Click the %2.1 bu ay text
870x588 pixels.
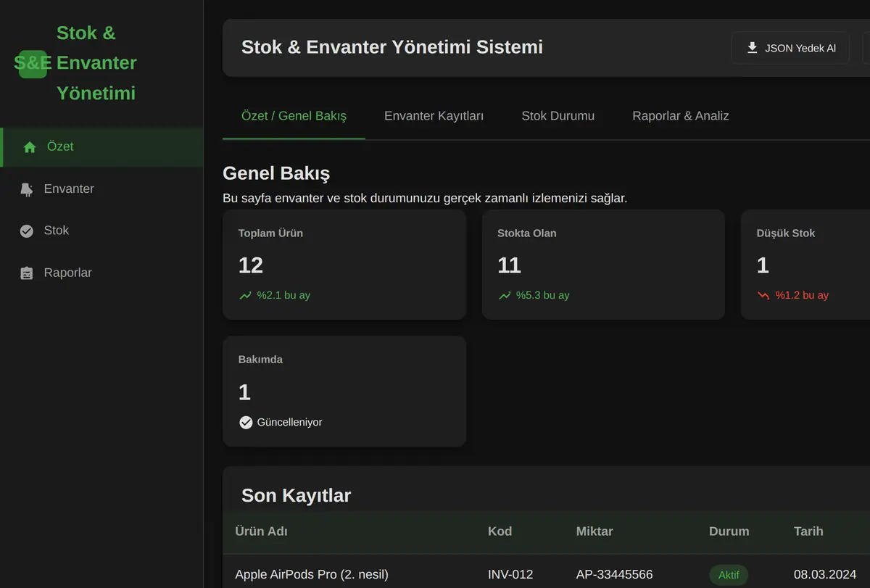point(283,296)
